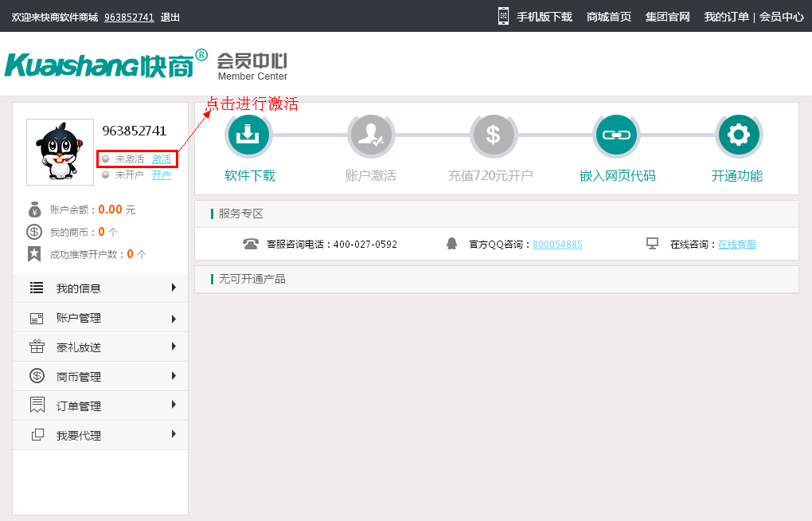Click 退出 to log out

click(170, 17)
